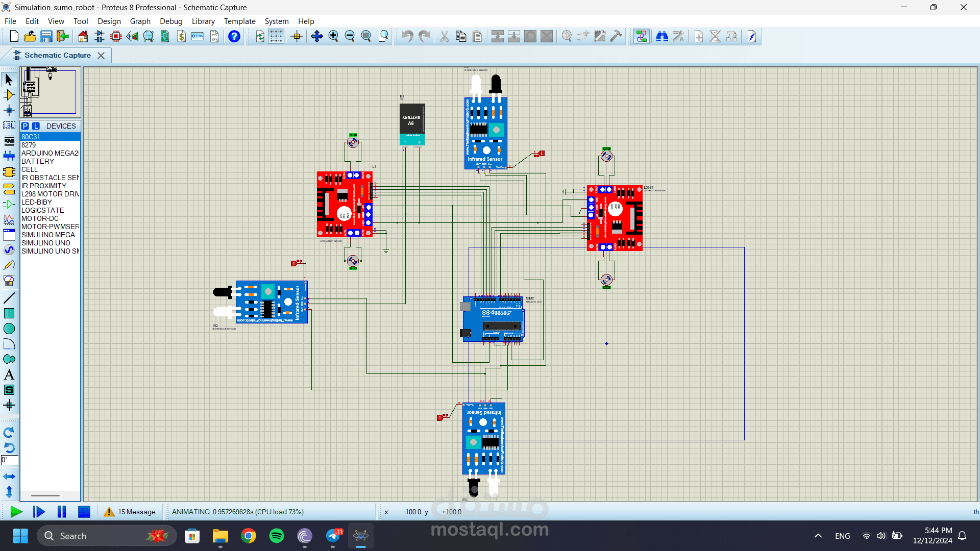Click the Play simulation button

(16, 512)
